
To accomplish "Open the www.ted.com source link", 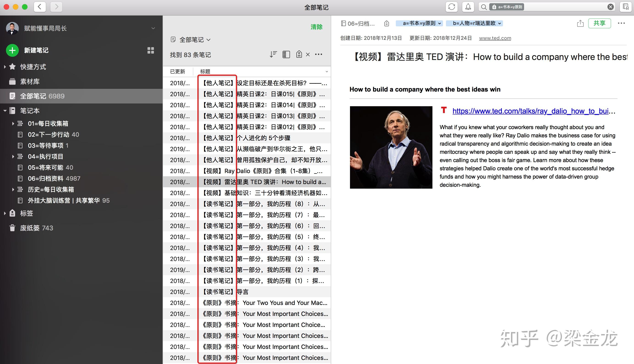I will pos(495,38).
